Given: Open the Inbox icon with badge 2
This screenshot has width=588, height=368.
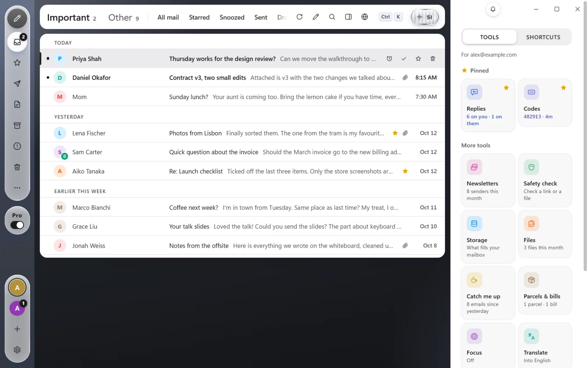Looking at the screenshot, I should point(17,42).
